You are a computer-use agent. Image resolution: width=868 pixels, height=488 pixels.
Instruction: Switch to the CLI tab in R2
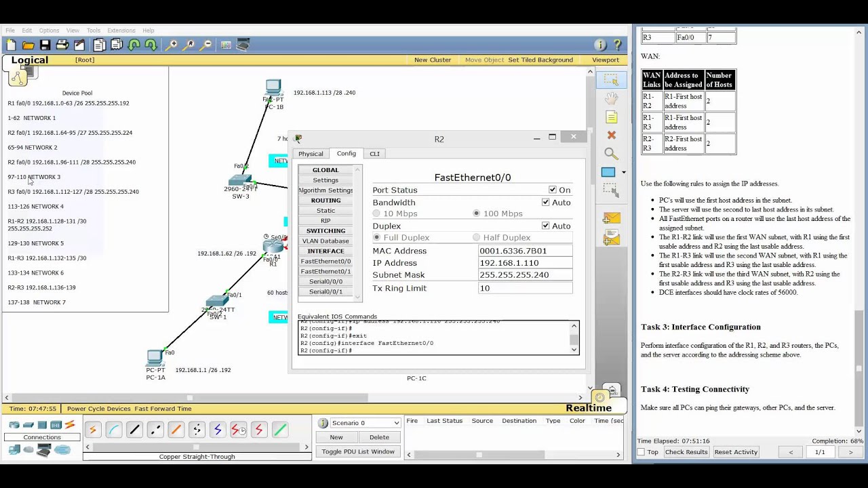374,154
